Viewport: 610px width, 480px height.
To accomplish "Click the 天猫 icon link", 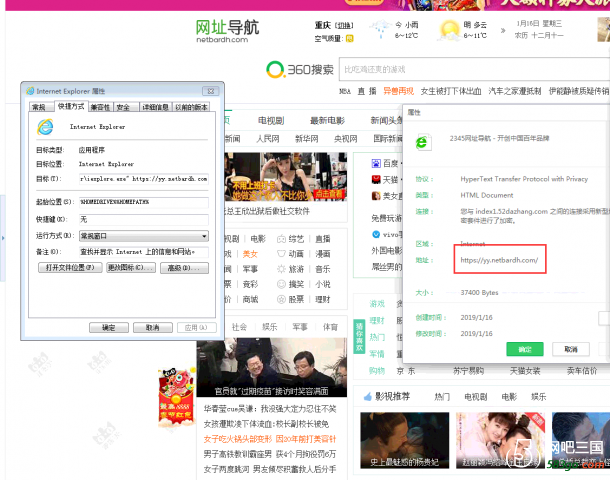I will point(376,179).
